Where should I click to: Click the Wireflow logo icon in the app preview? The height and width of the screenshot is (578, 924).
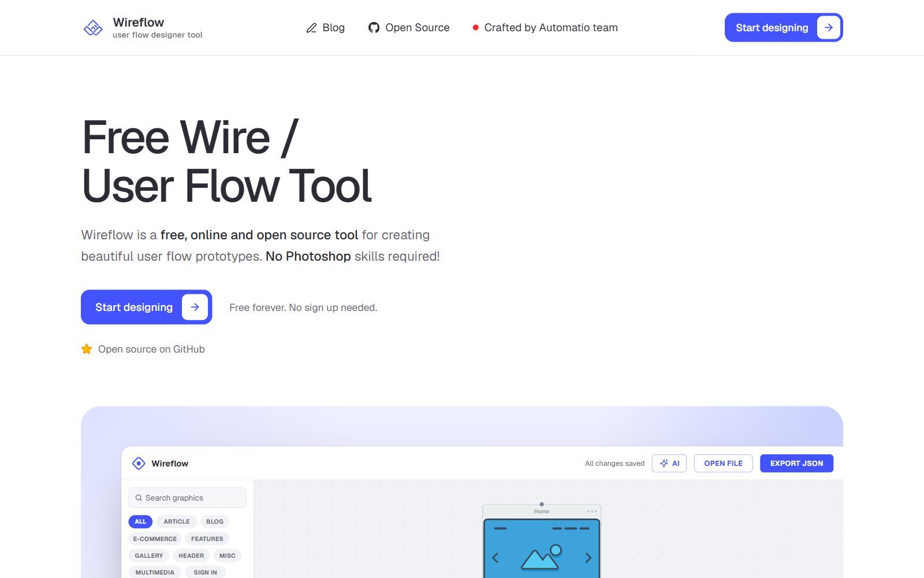(x=139, y=463)
